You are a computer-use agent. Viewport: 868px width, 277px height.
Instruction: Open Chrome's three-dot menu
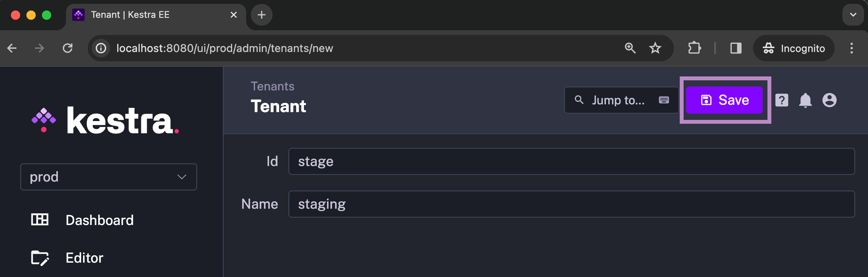pyautogui.click(x=852, y=48)
